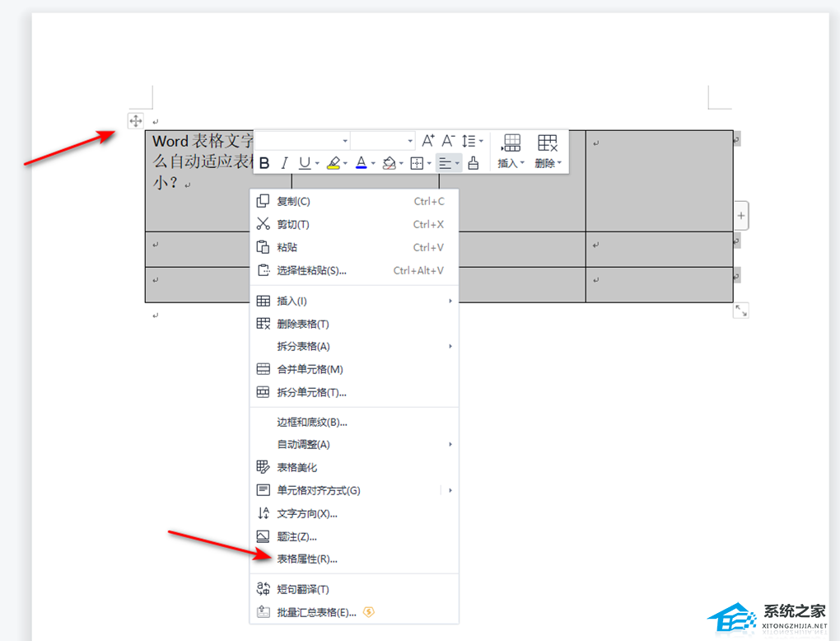Expand the 插入 dropdown in mini toolbar
Image resolution: width=840 pixels, height=641 pixels.
point(511,163)
